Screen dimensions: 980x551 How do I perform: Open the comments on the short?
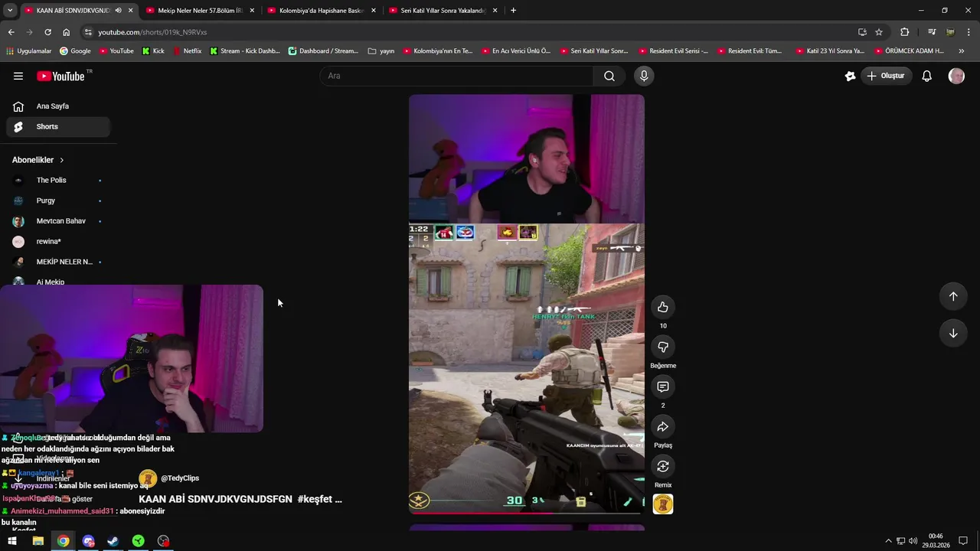663,386
